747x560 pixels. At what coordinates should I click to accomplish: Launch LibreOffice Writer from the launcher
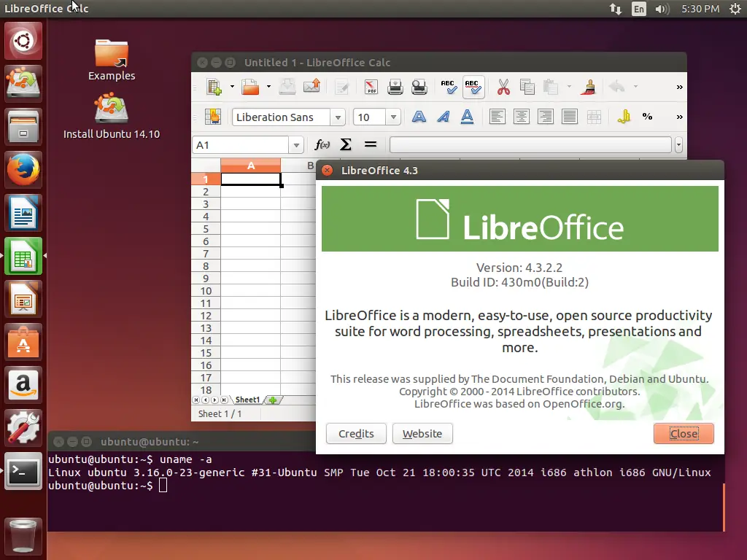[x=23, y=213]
